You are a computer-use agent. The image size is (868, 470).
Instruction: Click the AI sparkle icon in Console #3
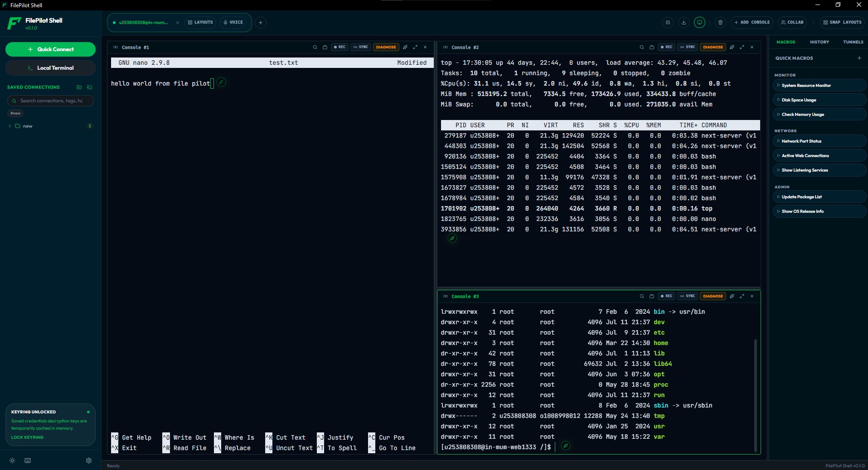coord(732,296)
